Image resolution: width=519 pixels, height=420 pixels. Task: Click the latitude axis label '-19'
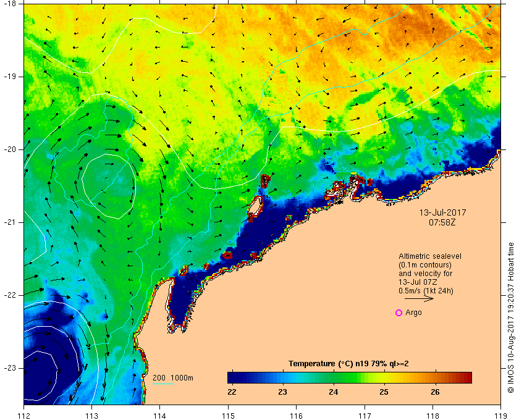tap(10, 77)
